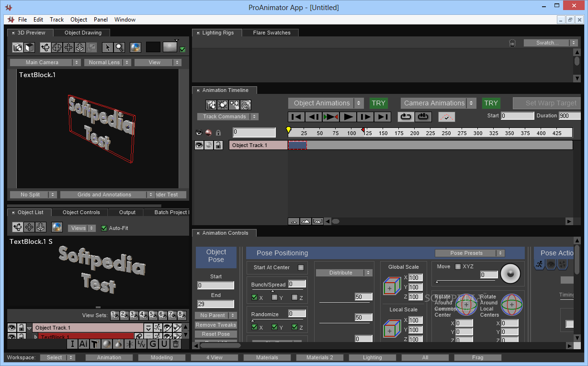Click the sphere object icon in Object List
The image size is (588, 366).
106,343
